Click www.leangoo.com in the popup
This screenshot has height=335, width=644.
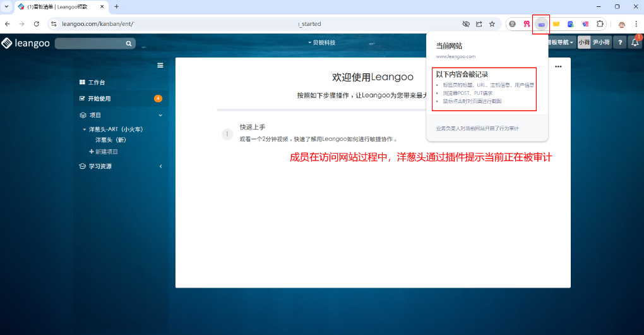point(455,57)
